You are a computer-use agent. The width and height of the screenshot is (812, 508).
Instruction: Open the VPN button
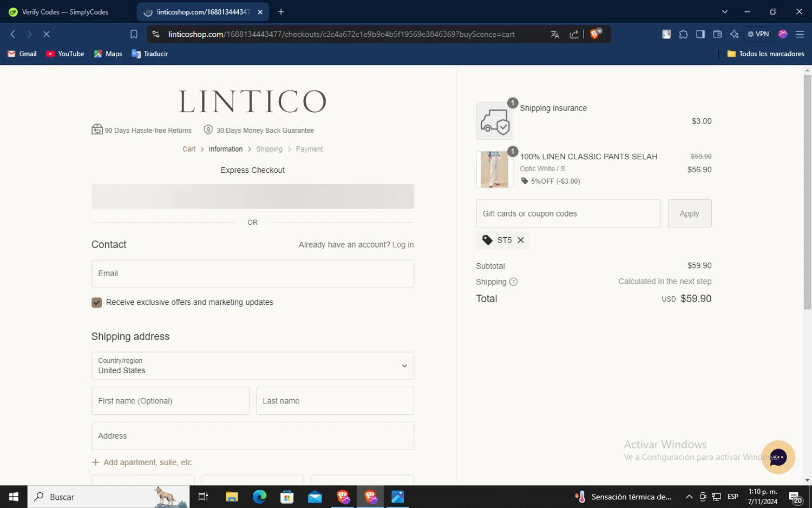click(758, 34)
